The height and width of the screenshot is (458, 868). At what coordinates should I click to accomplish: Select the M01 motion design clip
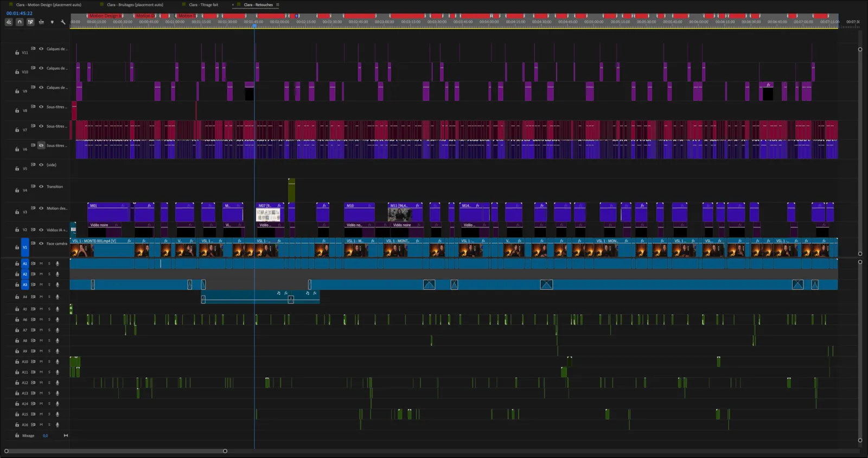108,212
